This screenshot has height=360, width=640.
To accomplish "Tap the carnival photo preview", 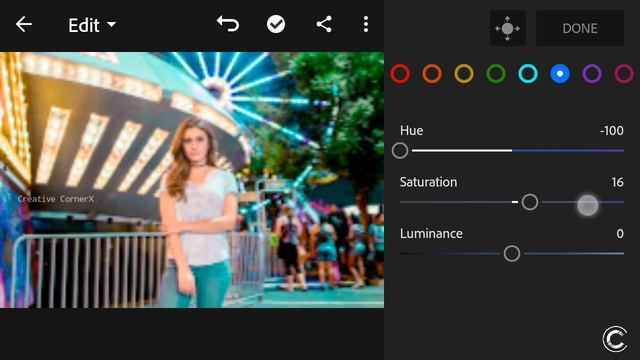I will point(192,180).
